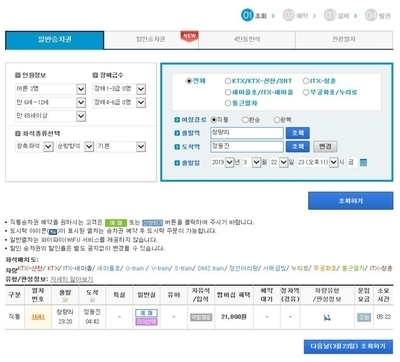This screenshot has height=362, width=400.
Task: Click step 02 예약 circle
Action: [289, 15]
